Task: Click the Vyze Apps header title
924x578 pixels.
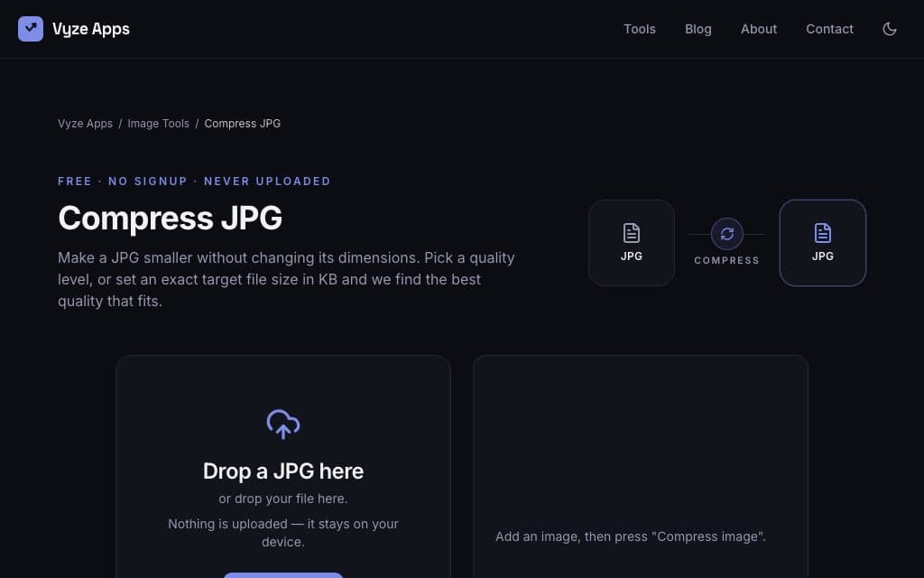Action: pos(91,29)
